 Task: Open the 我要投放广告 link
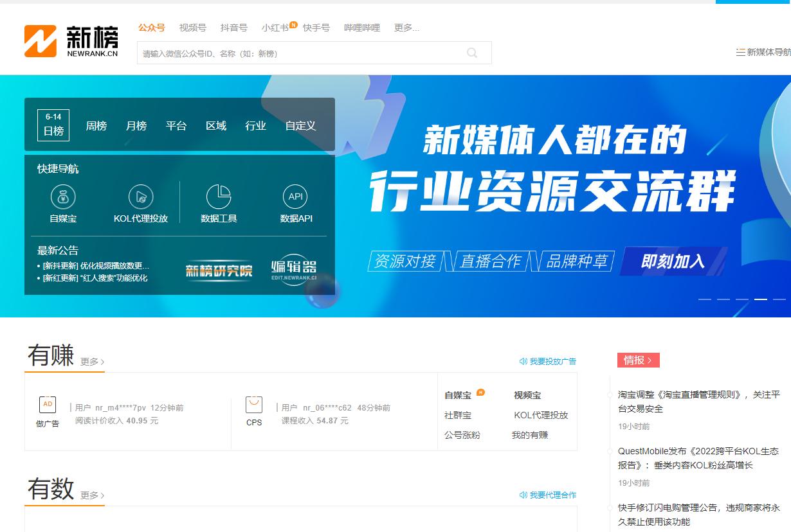coord(550,360)
